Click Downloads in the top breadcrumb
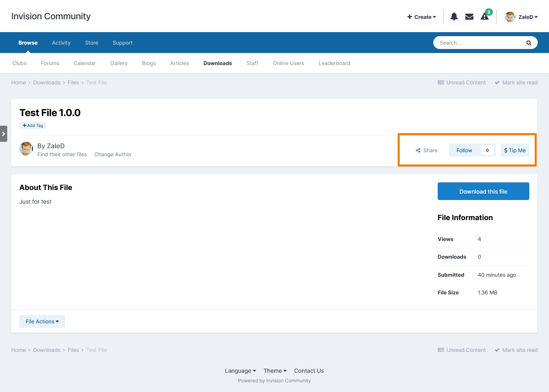 (x=47, y=82)
